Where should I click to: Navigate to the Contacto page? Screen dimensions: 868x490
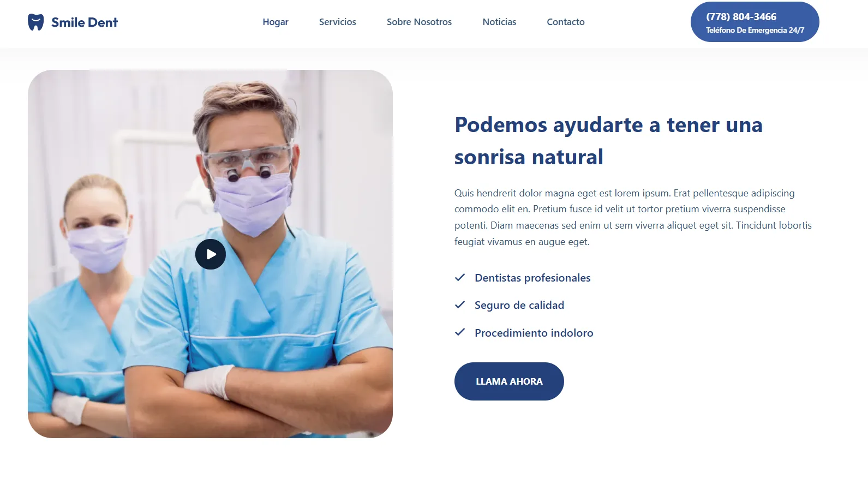click(566, 22)
